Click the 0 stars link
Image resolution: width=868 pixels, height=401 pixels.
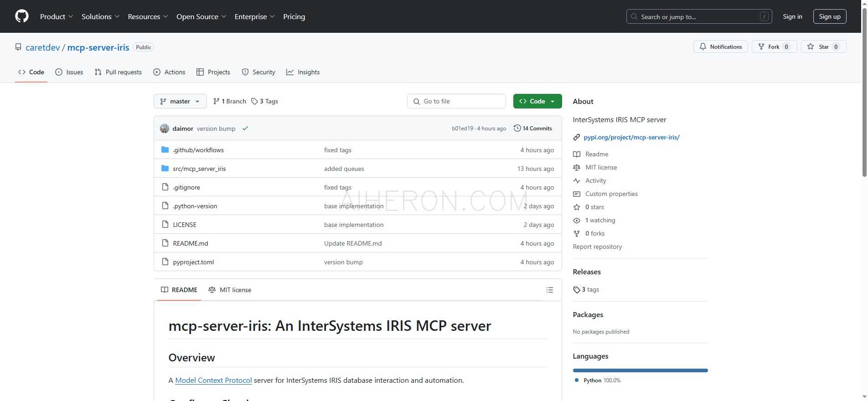(594, 207)
